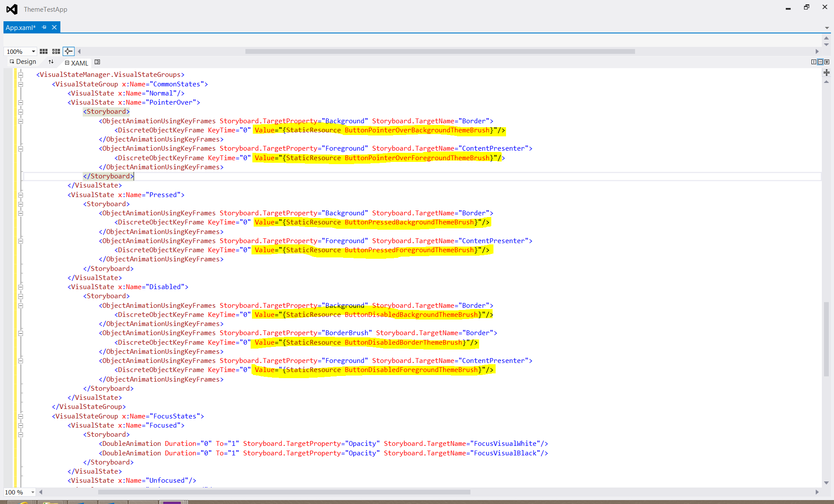The image size is (834, 504).
Task: Toggle snapping to gridlines
Action: tap(56, 51)
